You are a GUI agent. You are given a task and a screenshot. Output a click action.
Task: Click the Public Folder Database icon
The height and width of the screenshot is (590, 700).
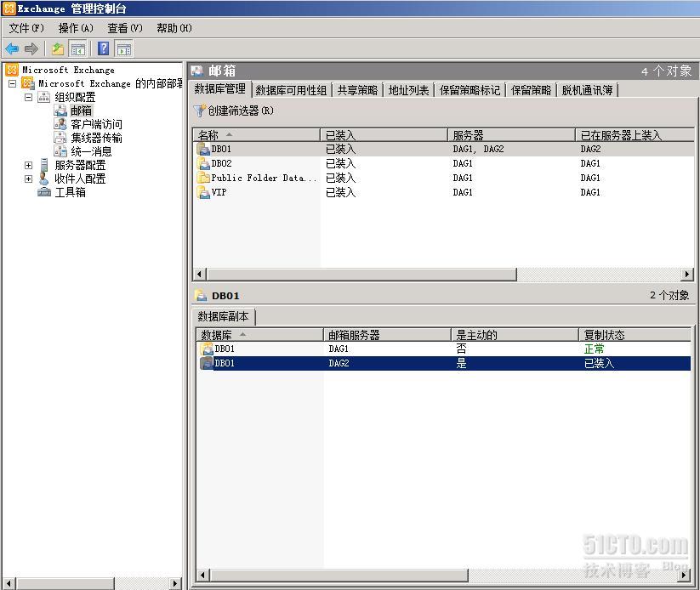tap(203, 178)
